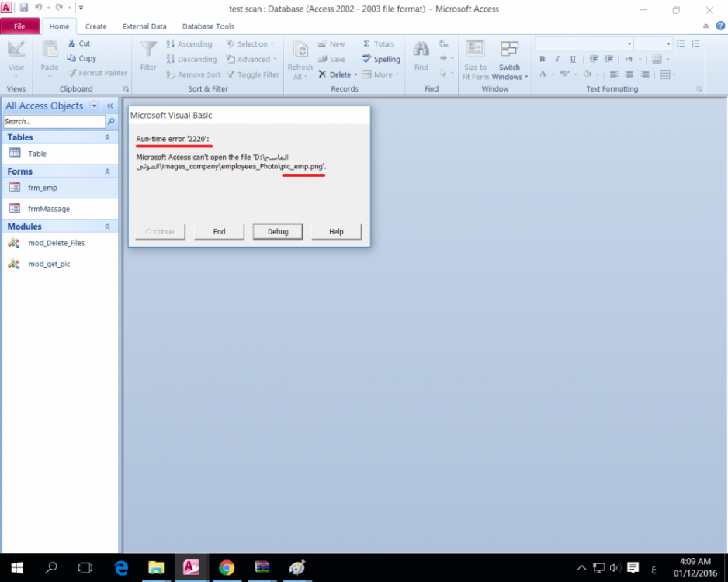Toggle Bold text formatting

[543, 59]
